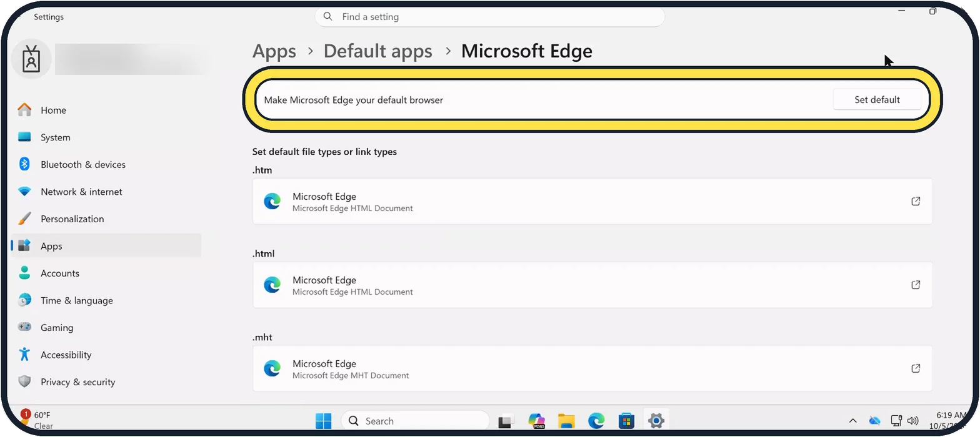Click the .mht row external-link icon
This screenshot has width=980, height=437.
[x=916, y=368]
